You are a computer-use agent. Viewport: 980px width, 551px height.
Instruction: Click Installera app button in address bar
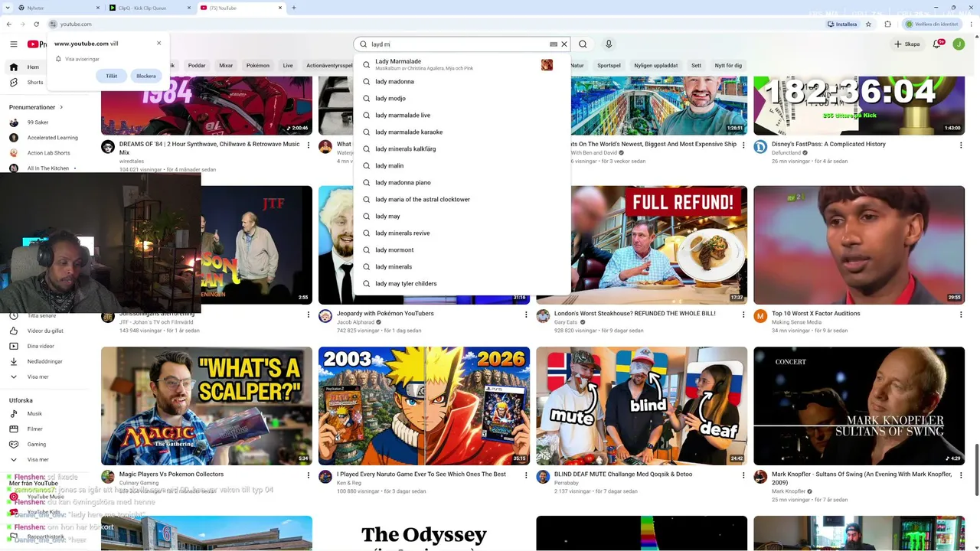tap(842, 24)
